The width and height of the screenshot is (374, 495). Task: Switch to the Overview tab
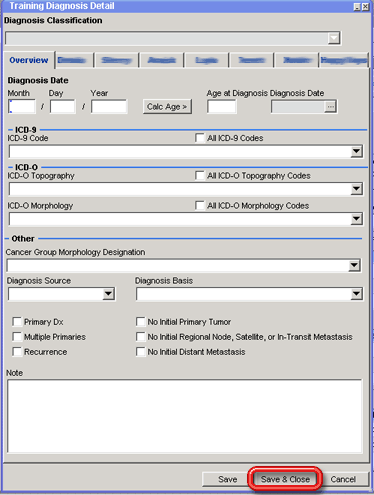[29, 60]
